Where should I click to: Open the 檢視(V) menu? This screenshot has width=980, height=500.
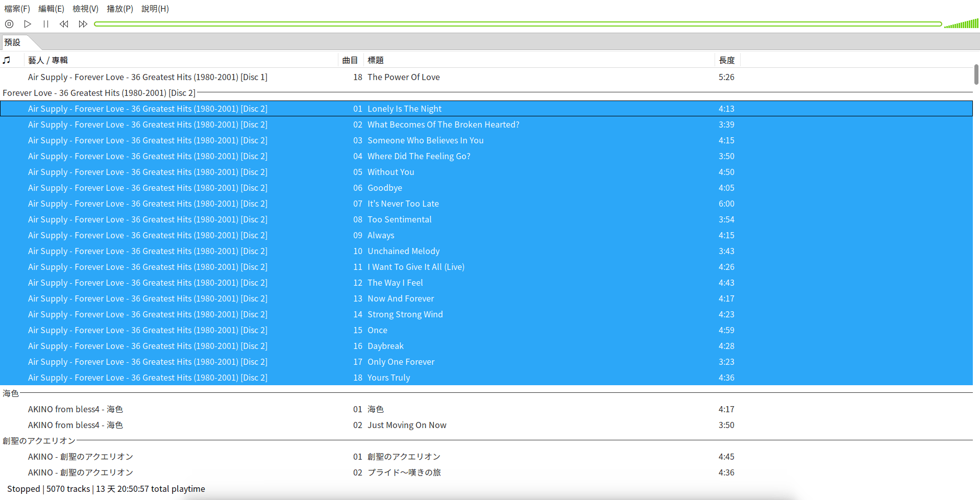85,9
